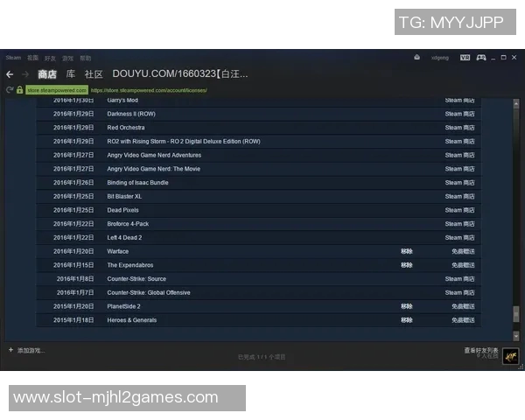Reload the page with the refresh icon
The width and height of the screenshot is (525, 420).
(9, 89)
